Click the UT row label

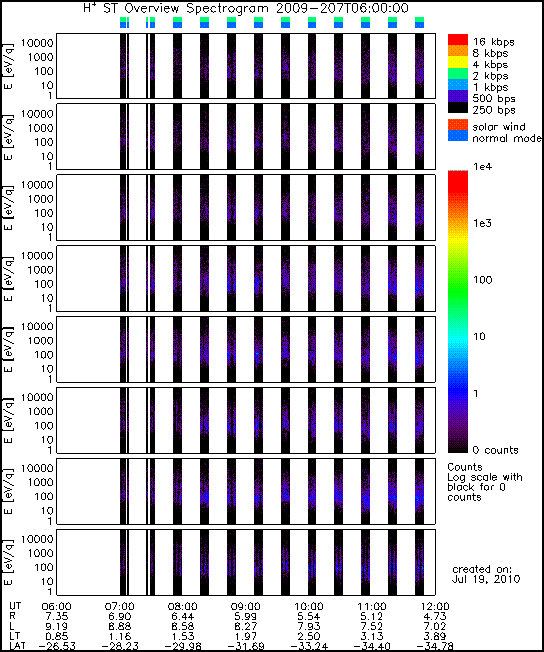(x=15, y=607)
